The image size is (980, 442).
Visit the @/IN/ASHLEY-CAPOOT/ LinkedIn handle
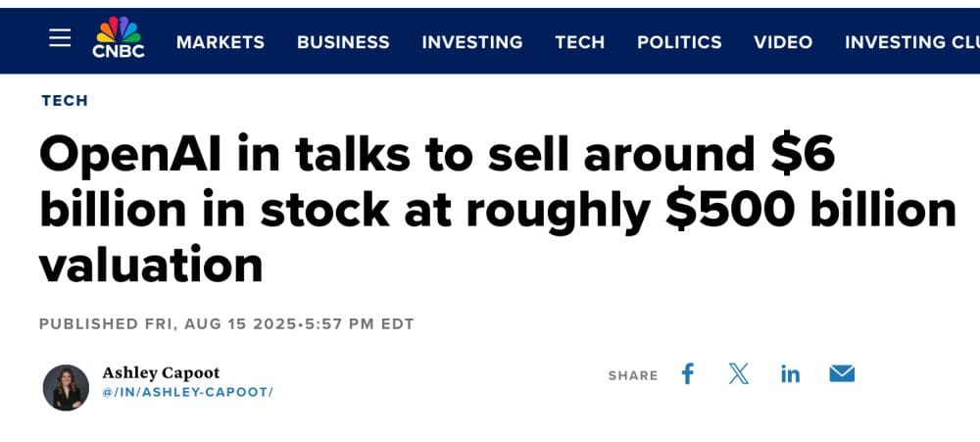[x=187, y=392]
